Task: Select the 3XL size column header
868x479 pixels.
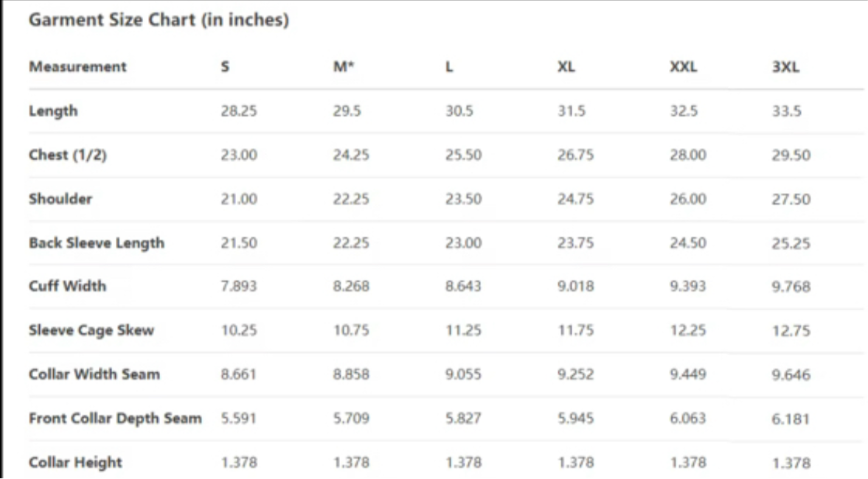Action: [x=785, y=67]
